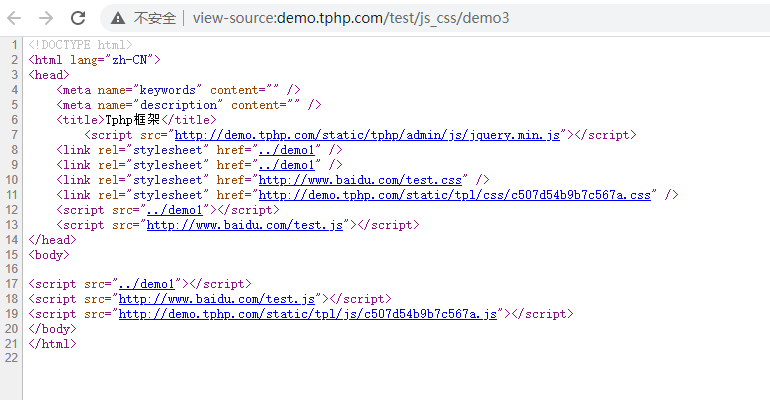Click the title text Tphp框架

click(133, 120)
